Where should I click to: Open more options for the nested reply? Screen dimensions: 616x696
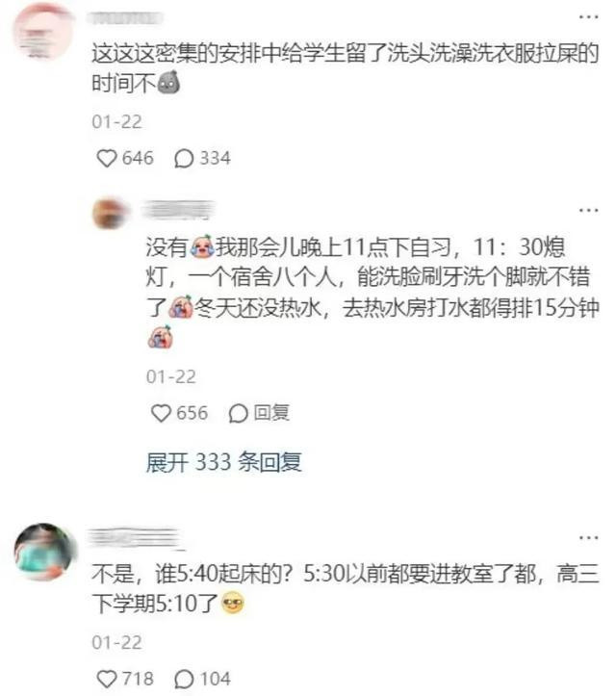pos(588,210)
